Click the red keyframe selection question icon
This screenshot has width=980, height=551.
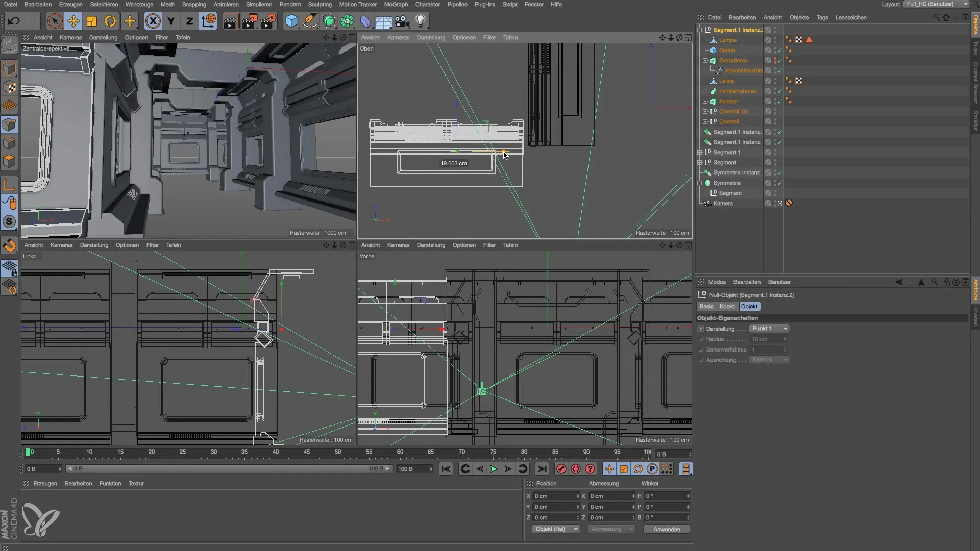tap(590, 469)
